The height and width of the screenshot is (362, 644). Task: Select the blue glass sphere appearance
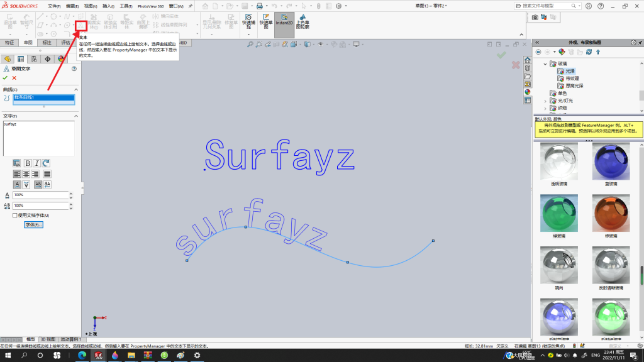tap(611, 162)
